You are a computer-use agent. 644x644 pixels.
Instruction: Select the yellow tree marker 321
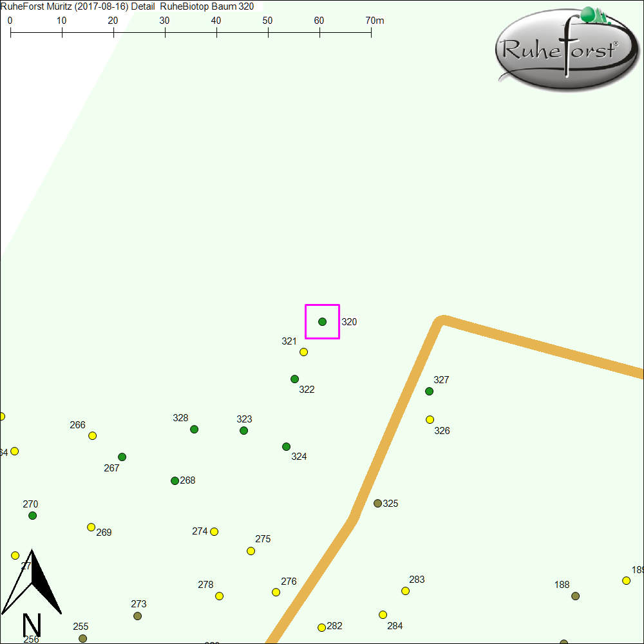303,352
